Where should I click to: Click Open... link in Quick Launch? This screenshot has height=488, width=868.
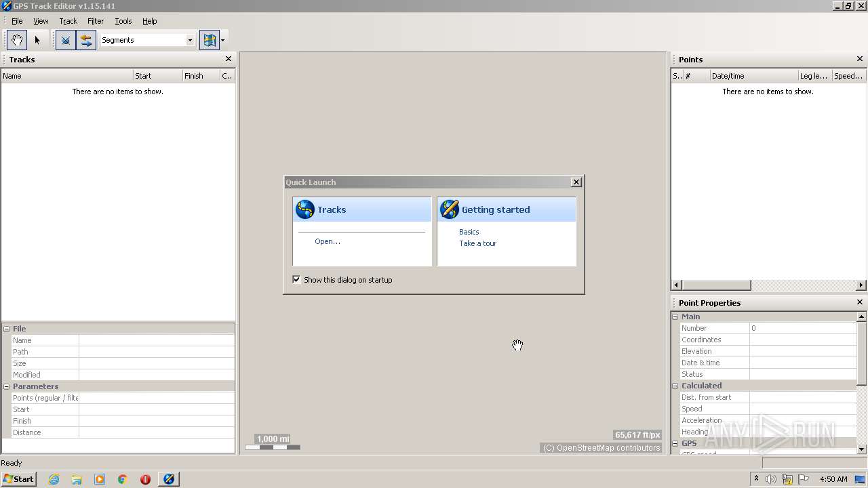coord(328,241)
